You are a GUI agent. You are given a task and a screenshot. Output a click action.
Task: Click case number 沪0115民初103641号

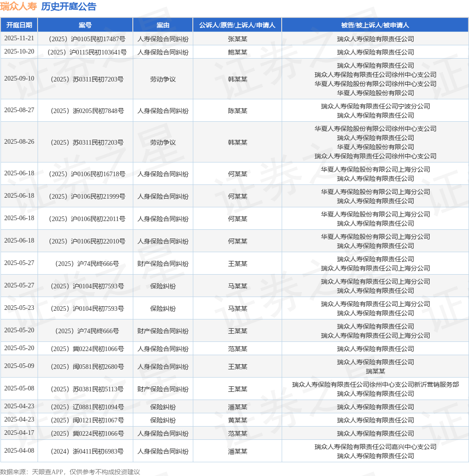coord(87,52)
